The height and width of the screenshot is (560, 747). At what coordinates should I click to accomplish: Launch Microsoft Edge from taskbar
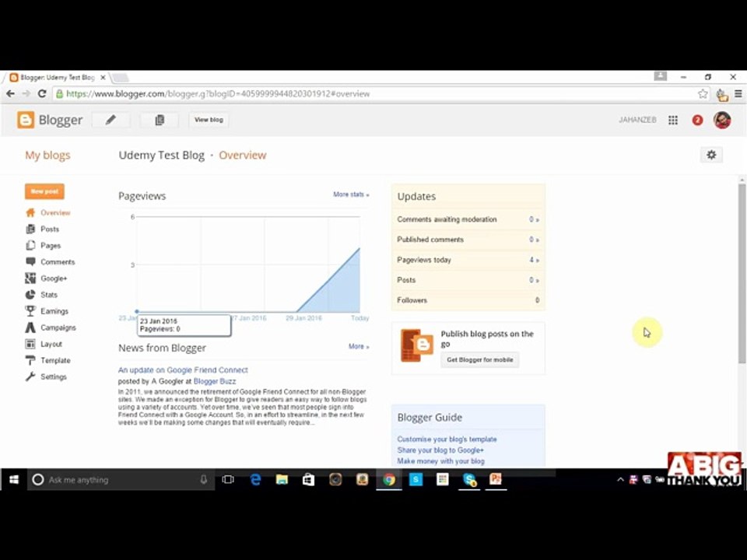(x=255, y=480)
